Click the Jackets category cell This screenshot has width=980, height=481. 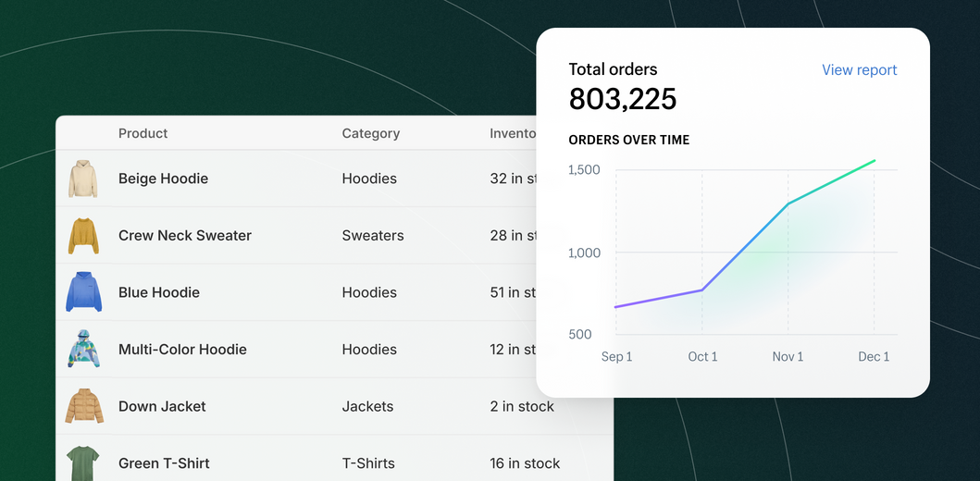point(367,407)
